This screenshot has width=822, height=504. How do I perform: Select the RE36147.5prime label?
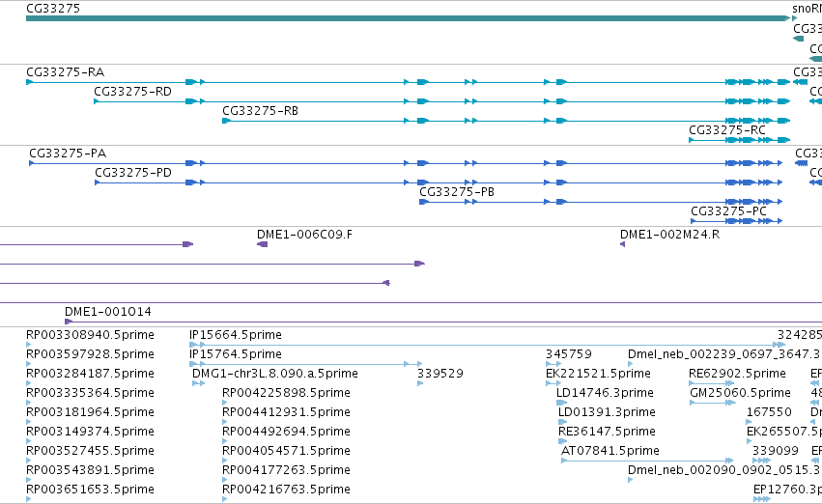point(607,432)
